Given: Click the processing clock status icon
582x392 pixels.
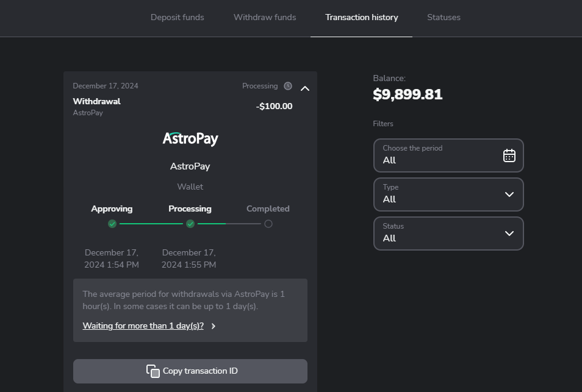Looking at the screenshot, I should 288,86.
